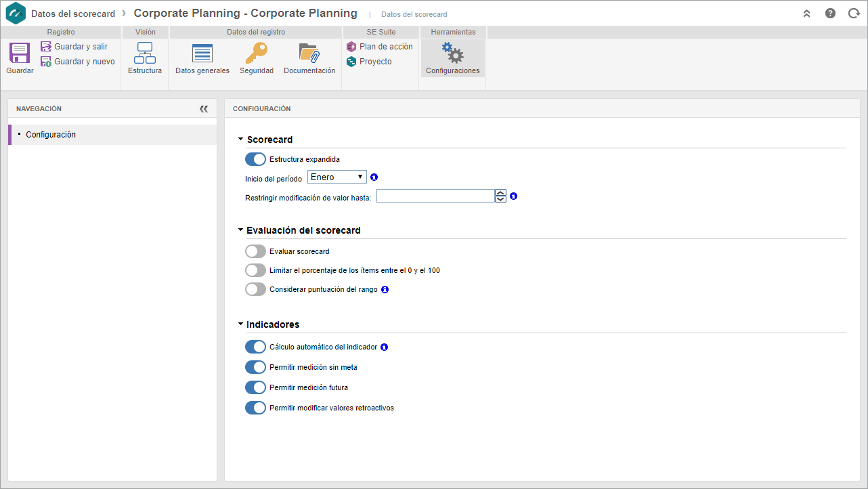The width and height of the screenshot is (868, 489).
Task: Click info icon beside Cálculo automático del indicador
Action: pos(384,347)
